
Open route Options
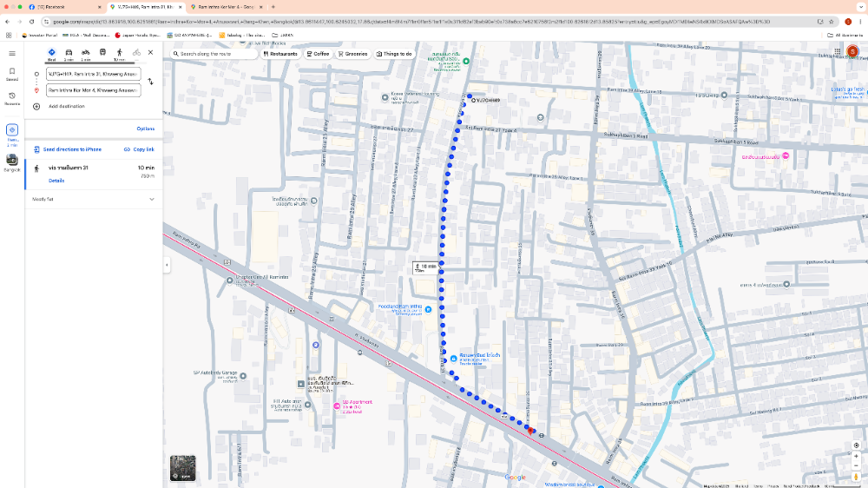[146, 129]
